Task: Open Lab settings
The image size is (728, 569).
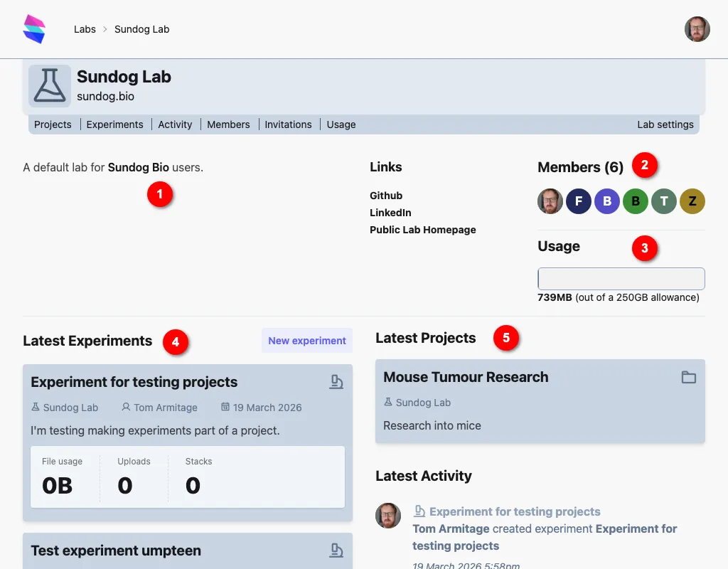Action: [665, 124]
